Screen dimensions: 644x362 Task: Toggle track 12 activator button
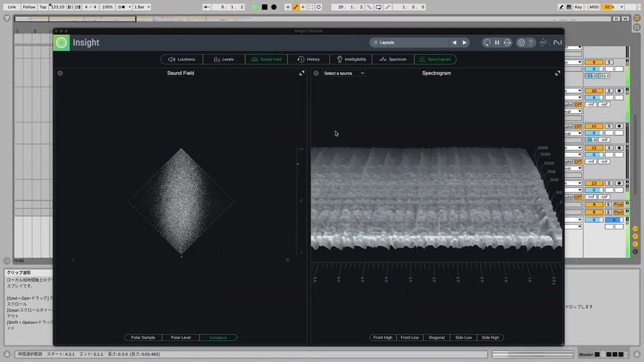(594, 147)
